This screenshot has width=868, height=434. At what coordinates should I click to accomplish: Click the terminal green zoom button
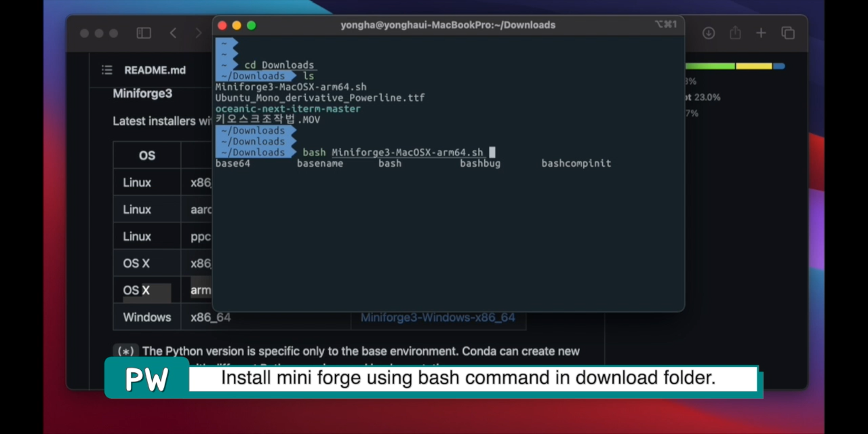tap(251, 25)
